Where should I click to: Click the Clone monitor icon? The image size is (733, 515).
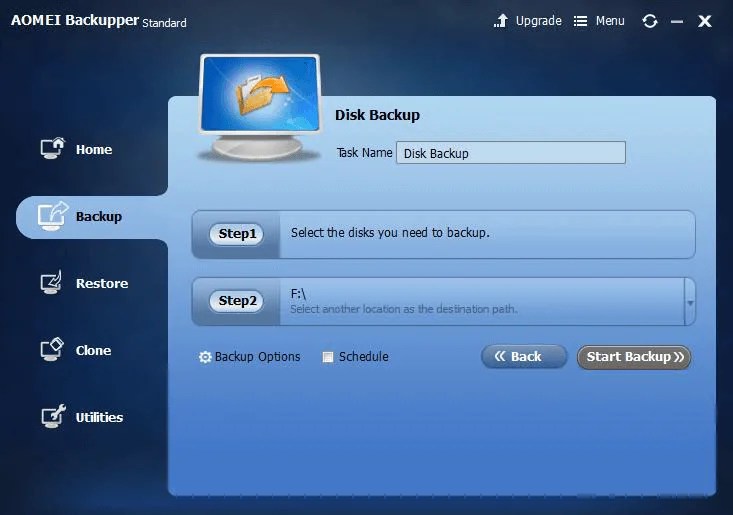click(51, 350)
